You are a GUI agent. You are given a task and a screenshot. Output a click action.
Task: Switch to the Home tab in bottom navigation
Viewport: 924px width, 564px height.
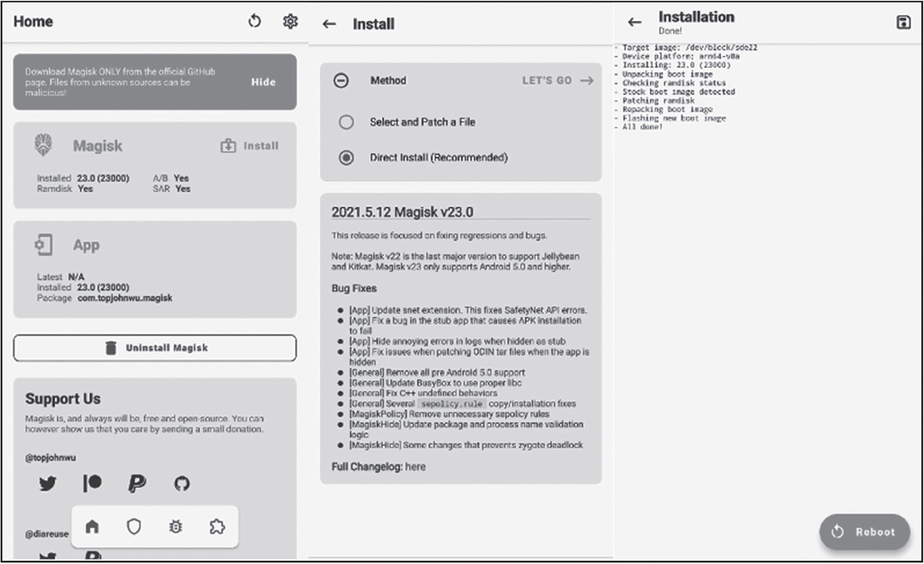[x=92, y=527]
